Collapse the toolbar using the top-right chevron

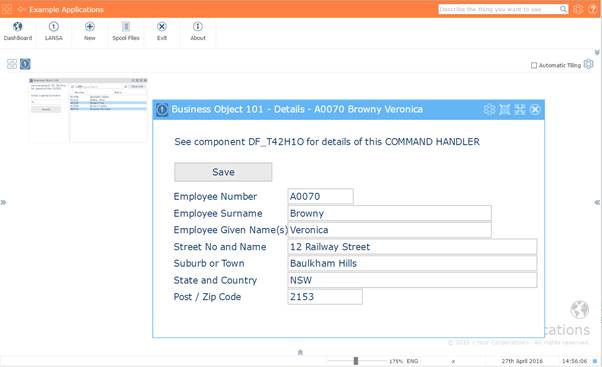tap(597, 52)
